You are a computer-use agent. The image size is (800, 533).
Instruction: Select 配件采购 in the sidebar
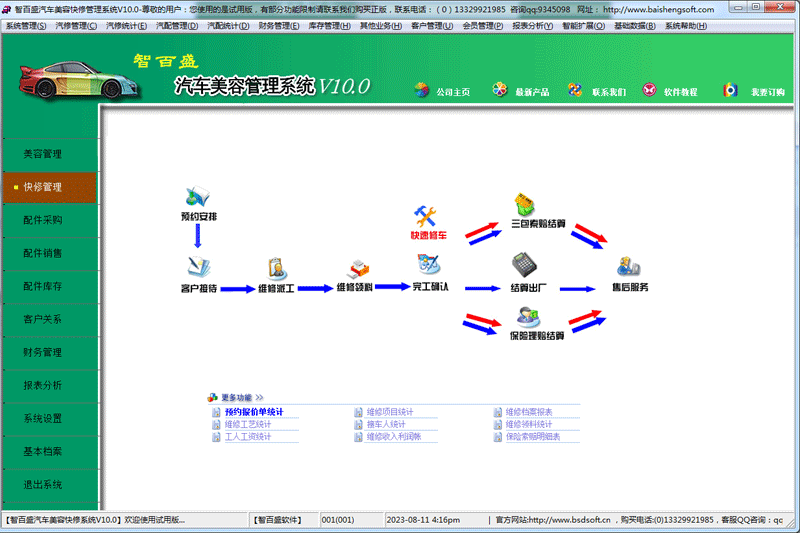50,220
